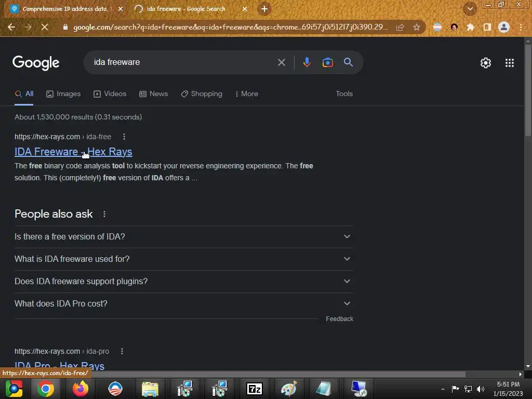532x399 pixels.
Task: Expand 'Does IDA freeware support plugins?'
Action: (183, 282)
